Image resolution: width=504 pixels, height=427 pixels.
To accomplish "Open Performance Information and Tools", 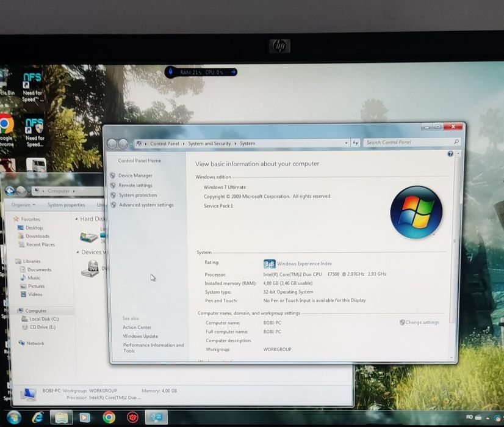I will [x=154, y=348].
